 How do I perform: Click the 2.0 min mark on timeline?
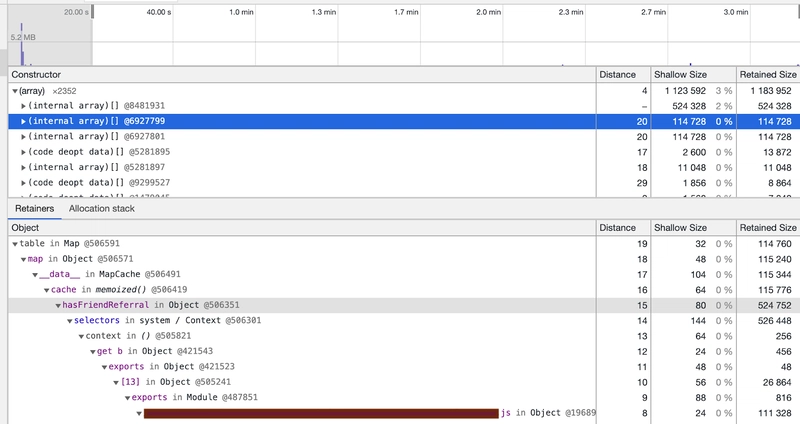pyautogui.click(x=488, y=12)
